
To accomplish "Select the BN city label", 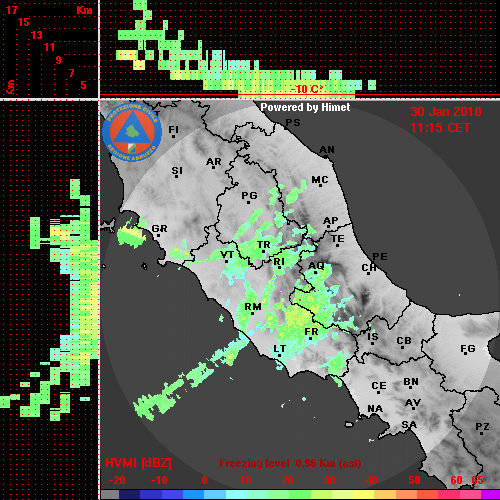I will 411,382.
